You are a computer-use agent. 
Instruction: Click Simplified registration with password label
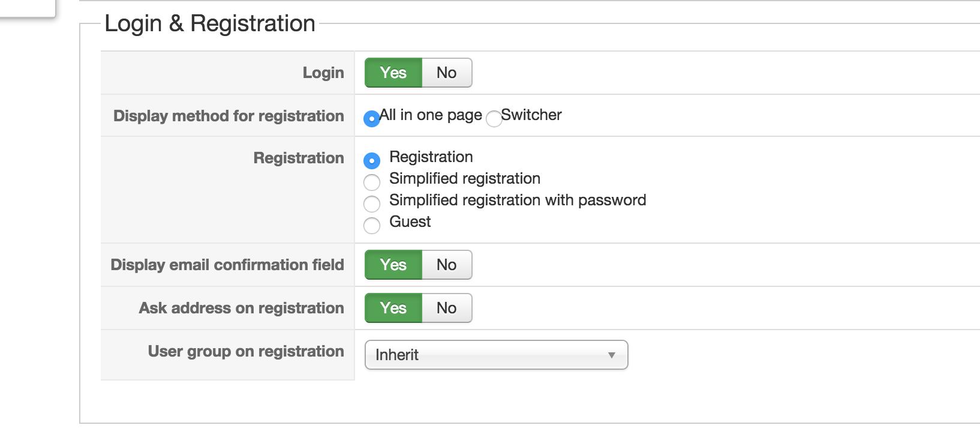tap(518, 200)
